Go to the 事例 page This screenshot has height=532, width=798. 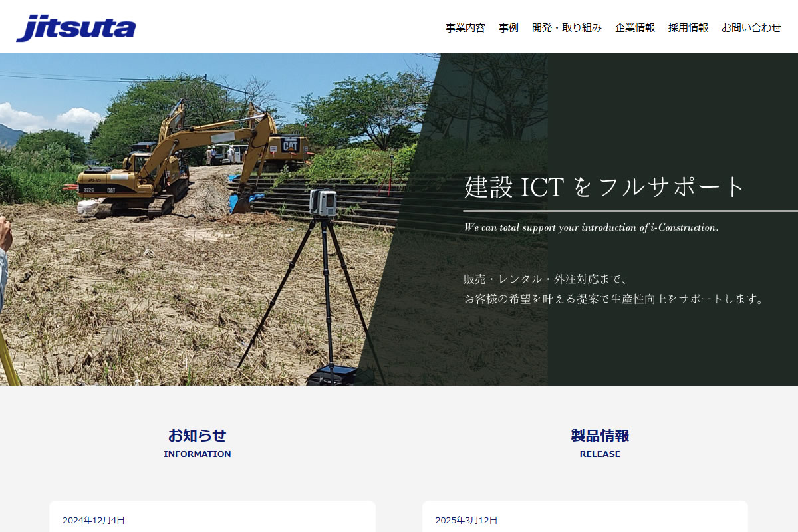click(x=509, y=28)
